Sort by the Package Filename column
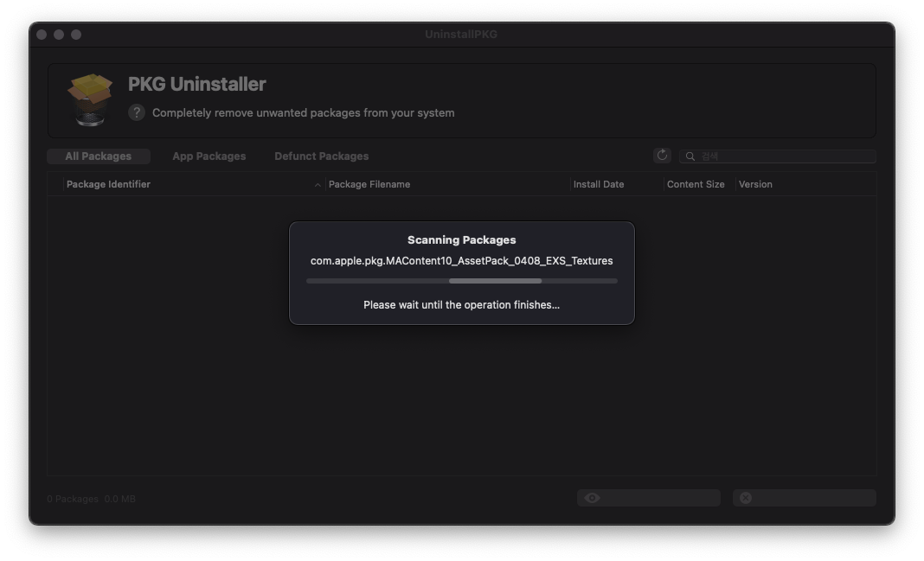This screenshot has width=924, height=561. (x=369, y=184)
